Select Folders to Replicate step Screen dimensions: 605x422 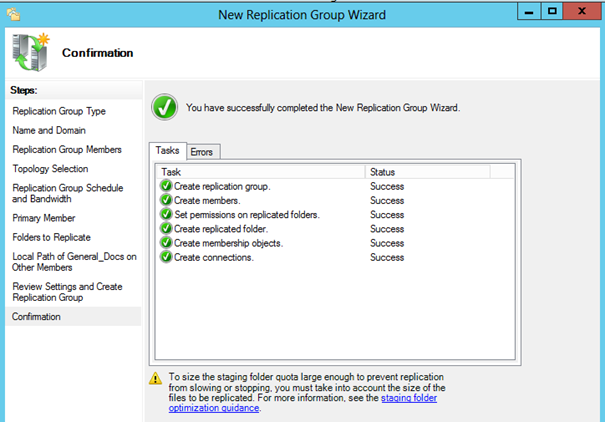pos(51,237)
